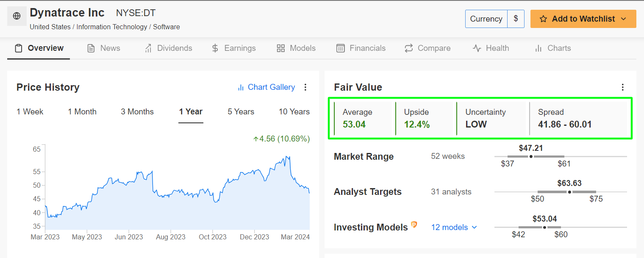The width and height of the screenshot is (644, 258).
Task: Click the Chart Gallery bar icon
Action: (x=241, y=88)
